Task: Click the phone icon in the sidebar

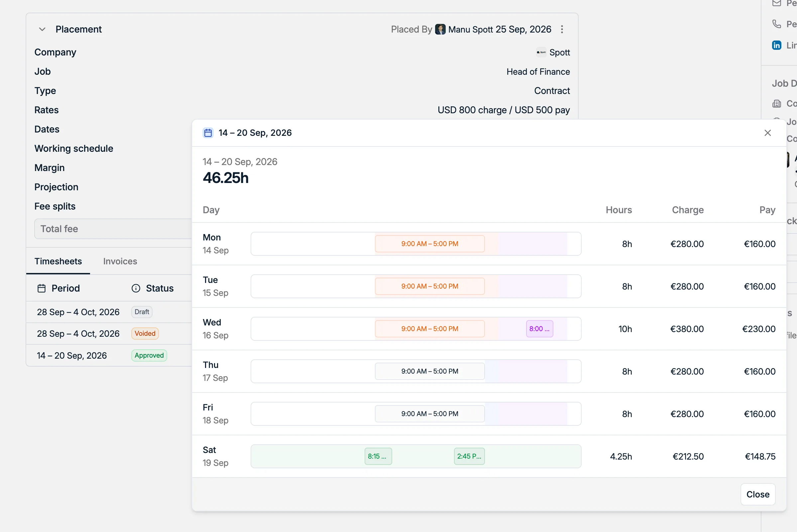Action: (x=777, y=24)
